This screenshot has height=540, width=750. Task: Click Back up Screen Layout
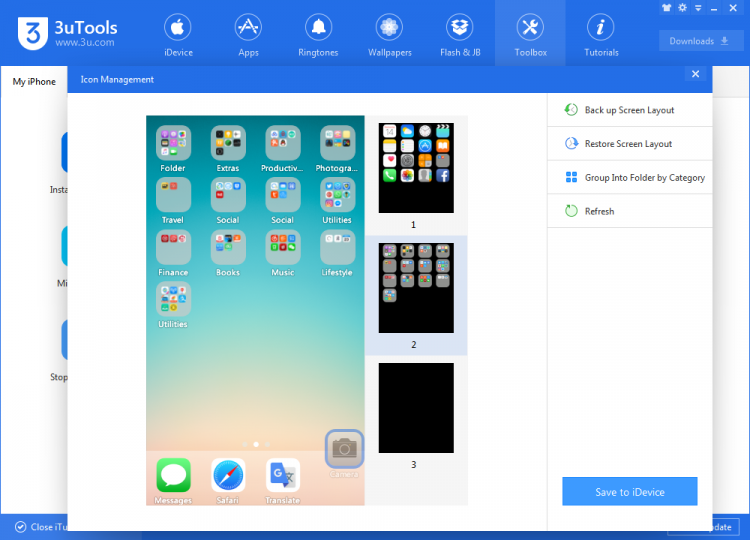point(629,110)
